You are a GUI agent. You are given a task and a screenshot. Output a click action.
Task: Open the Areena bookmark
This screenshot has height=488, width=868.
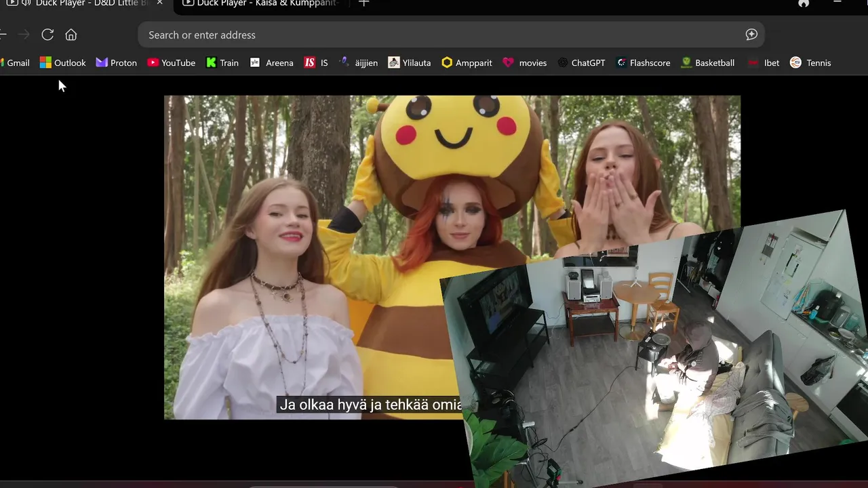(271, 62)
